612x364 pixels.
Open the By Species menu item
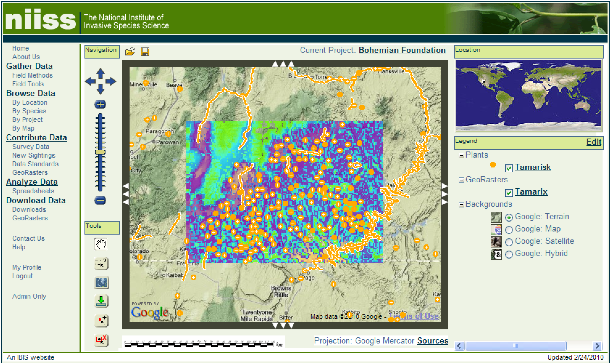coord(29,111)
